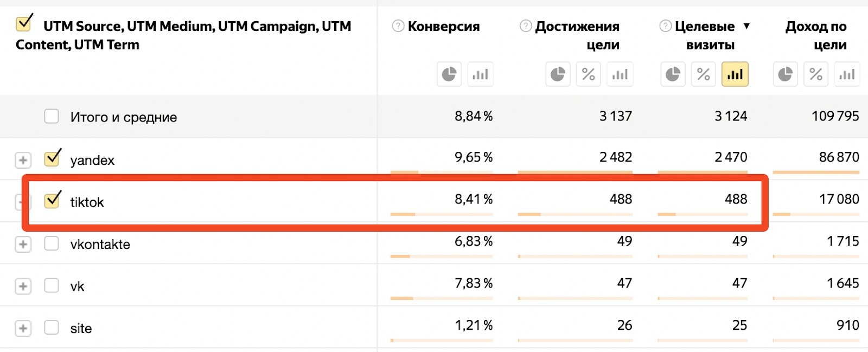Screen dimensions: 868x352
Task: Expand the site source row
Action: (23, 328)
